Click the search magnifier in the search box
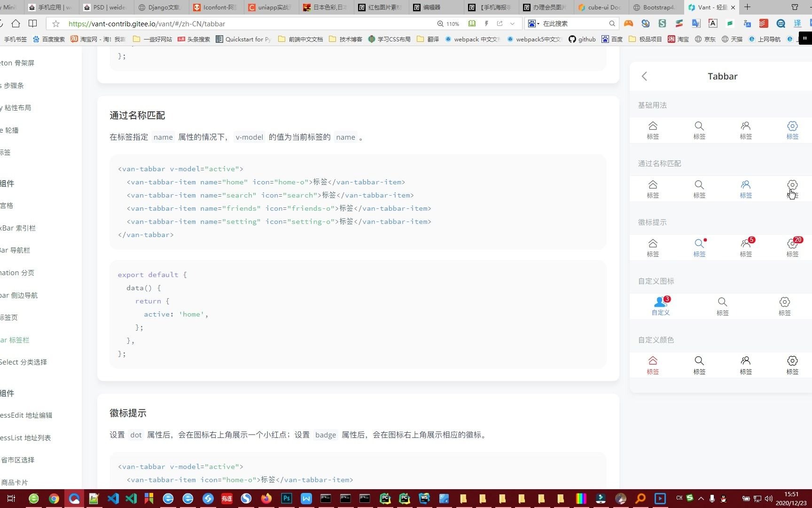 click(x=612, y=24)
